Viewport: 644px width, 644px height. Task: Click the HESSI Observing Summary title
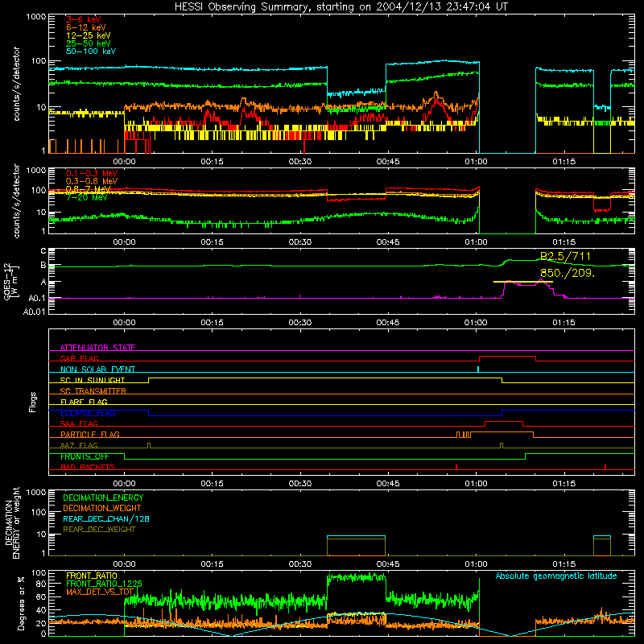coord(341,7)
